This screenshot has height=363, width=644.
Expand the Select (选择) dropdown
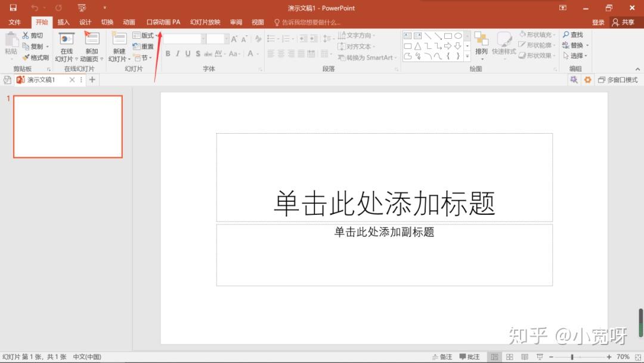575,56
